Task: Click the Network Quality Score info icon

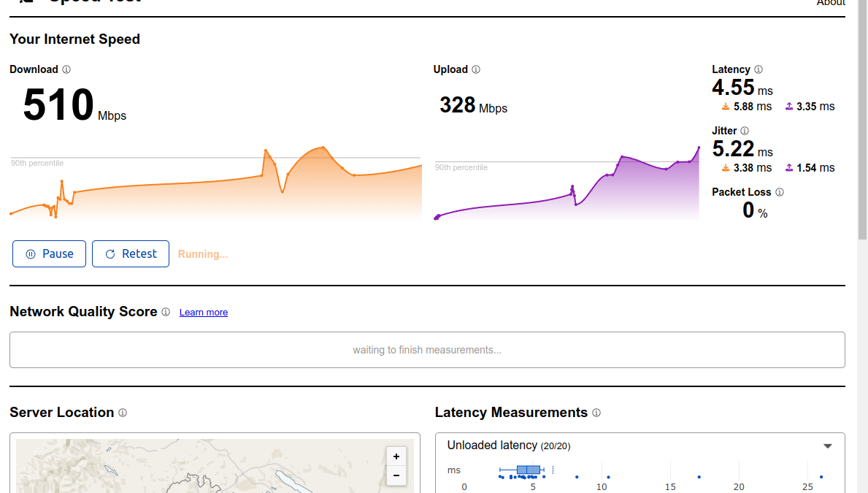Action: [166, 312]
